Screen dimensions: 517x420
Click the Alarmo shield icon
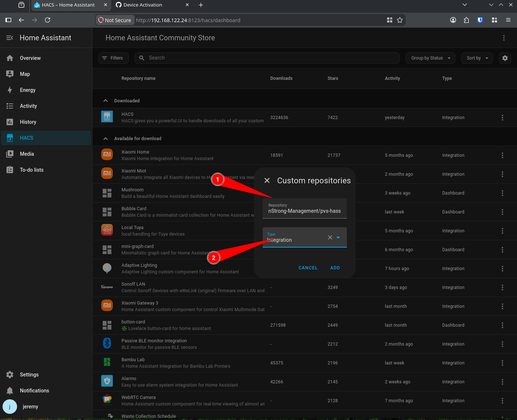[x=107, y=381]
